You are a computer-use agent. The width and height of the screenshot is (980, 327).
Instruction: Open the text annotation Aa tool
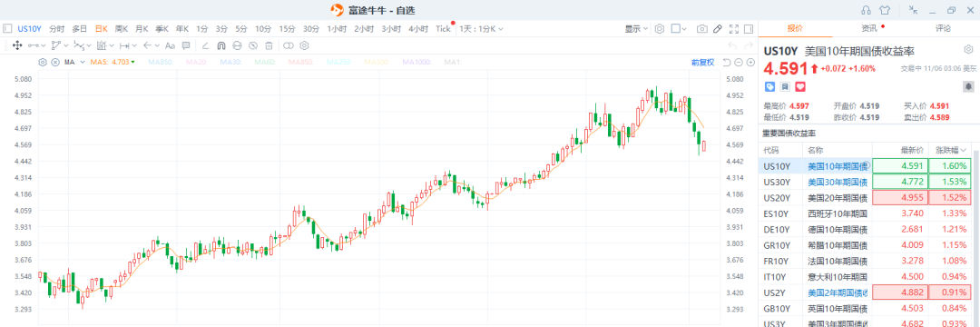170,45
